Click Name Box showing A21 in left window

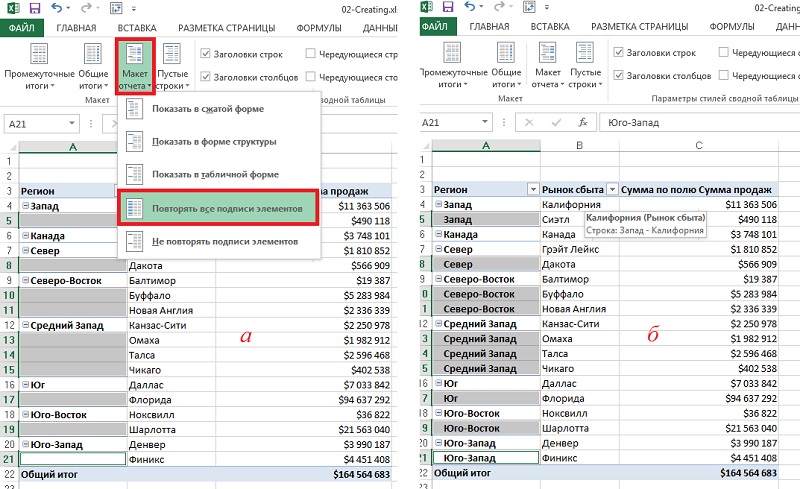(x=41, y=124)
